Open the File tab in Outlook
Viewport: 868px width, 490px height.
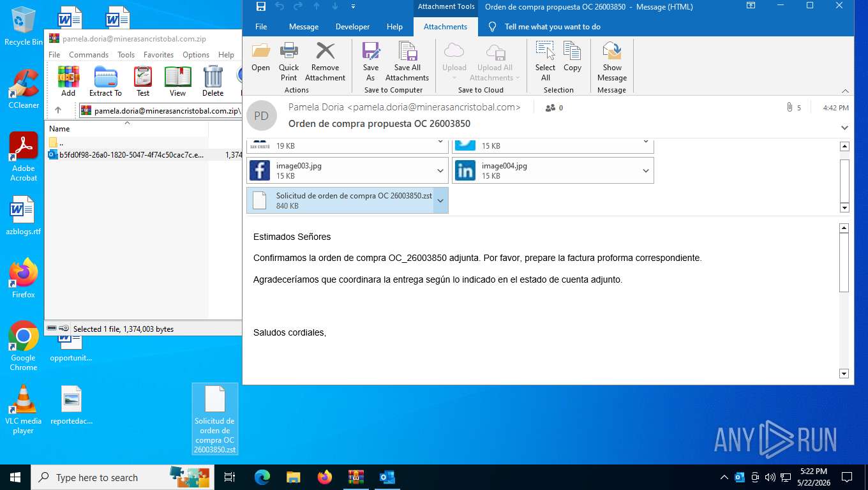(261, 27)
